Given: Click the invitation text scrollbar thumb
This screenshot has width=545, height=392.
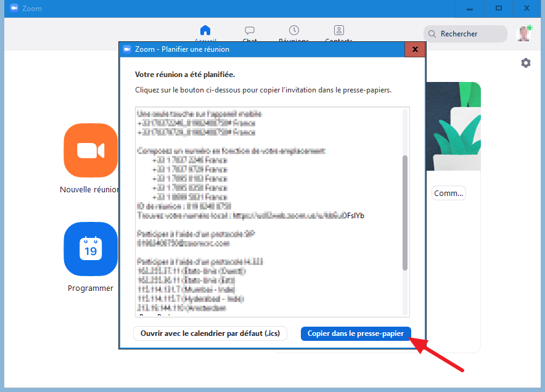Looking at the screenshot, I should click(405, 213).
